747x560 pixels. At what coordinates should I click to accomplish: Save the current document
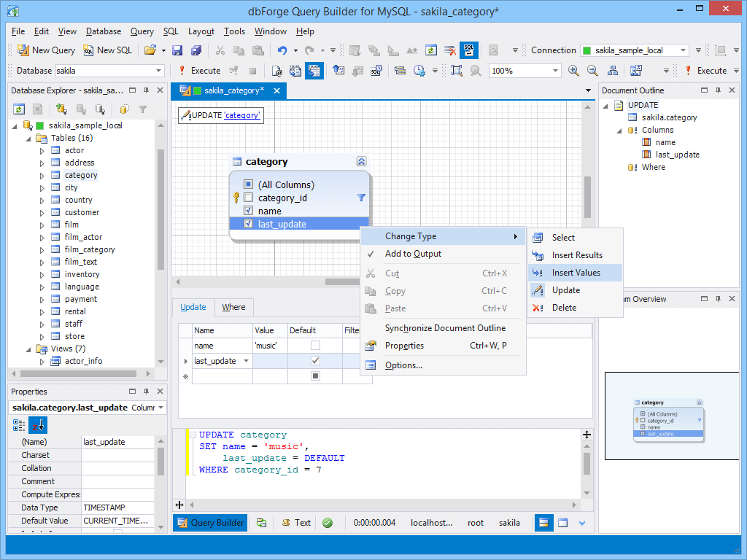pos(177,50)
